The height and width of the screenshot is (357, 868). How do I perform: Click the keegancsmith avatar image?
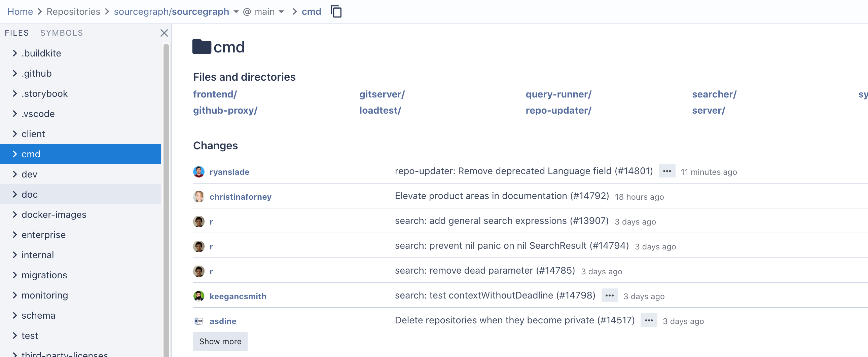(x=199, y=296)
